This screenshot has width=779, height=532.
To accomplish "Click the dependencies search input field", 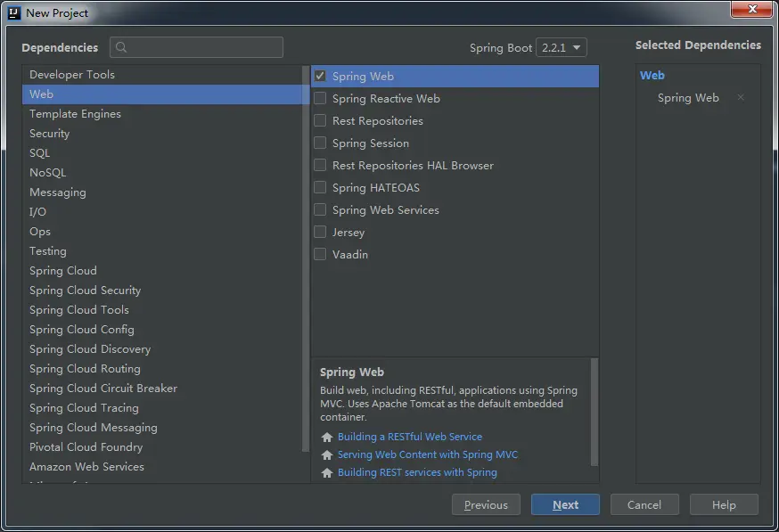I will coord(197,47).
